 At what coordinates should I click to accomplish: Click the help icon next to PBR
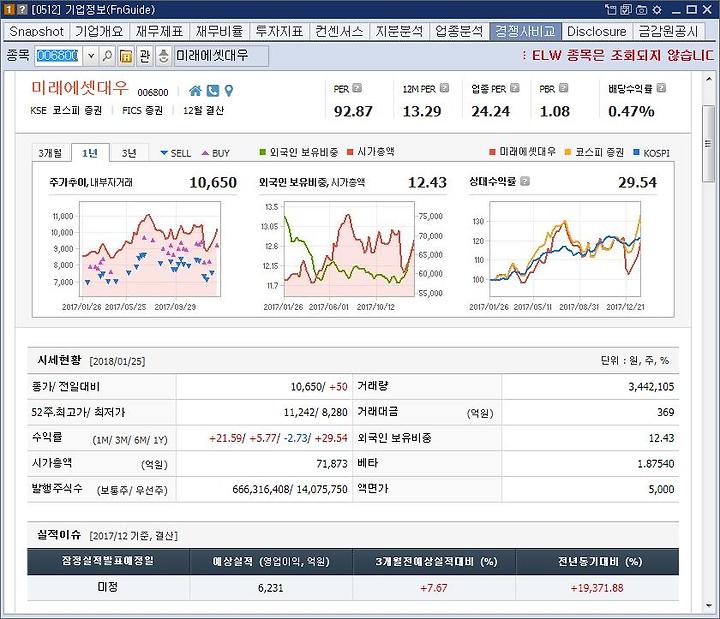[x=563, y=88]
